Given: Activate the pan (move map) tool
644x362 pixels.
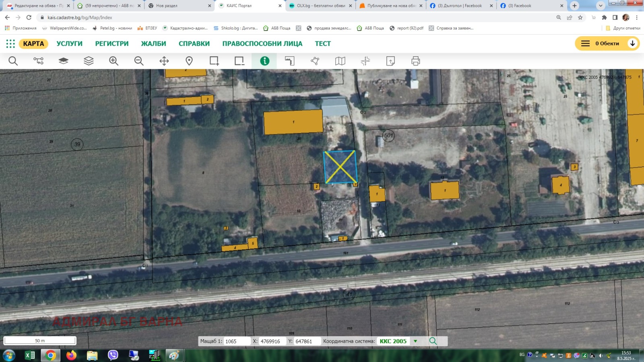Looking at the screenshot, I should (164, 61).
